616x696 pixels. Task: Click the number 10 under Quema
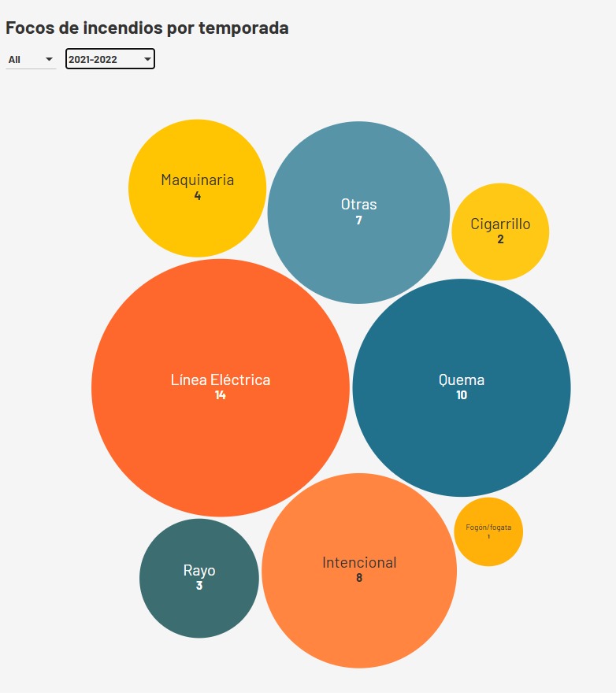coord(462,395)
